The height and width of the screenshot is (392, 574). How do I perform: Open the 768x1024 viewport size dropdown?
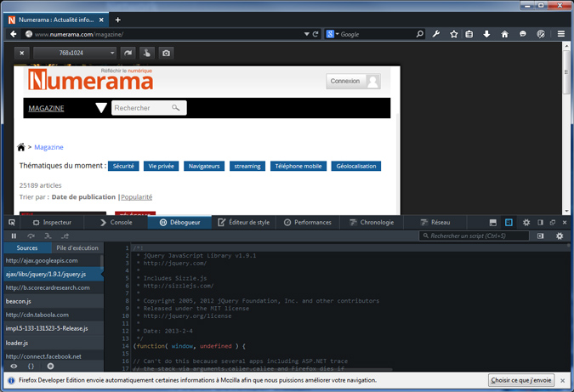(x=75, y=53)
